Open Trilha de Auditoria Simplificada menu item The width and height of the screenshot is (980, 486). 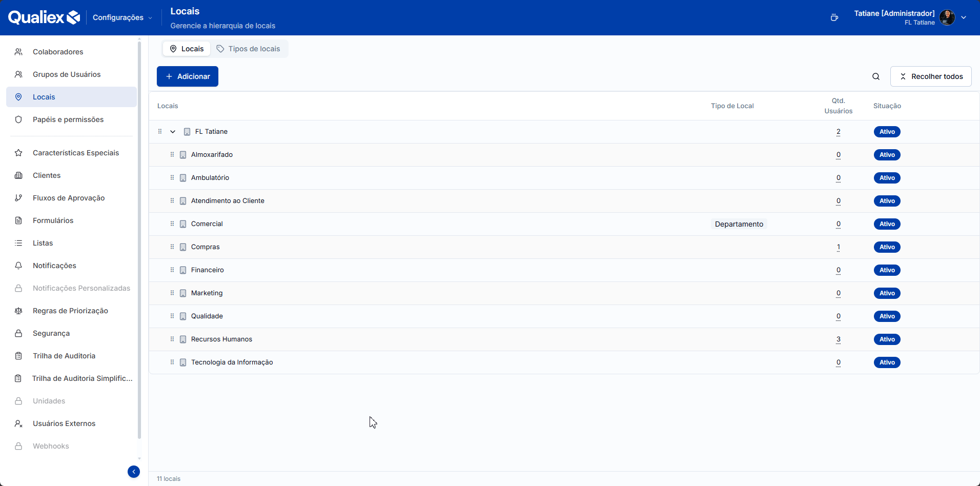coord(71,378)
